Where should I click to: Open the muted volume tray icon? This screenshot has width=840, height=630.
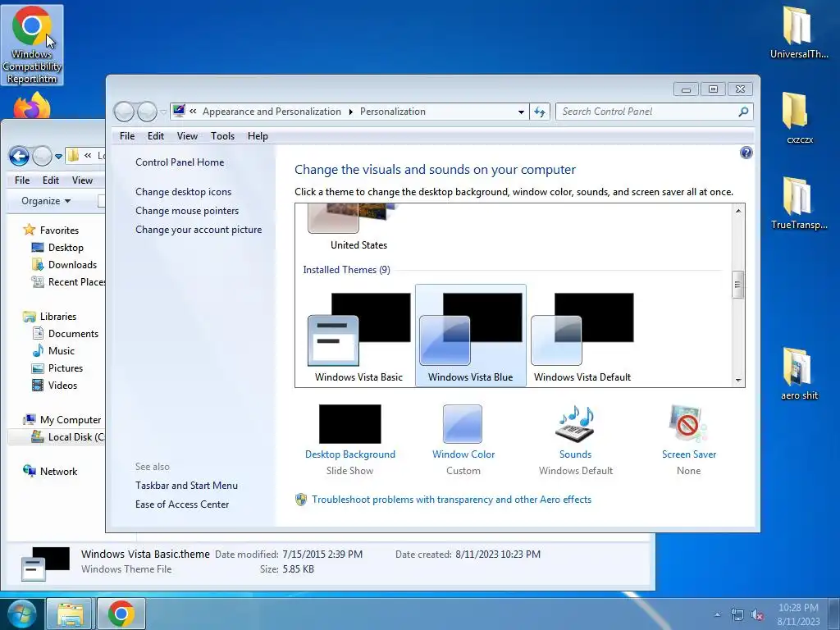click(x=757, y=614)
